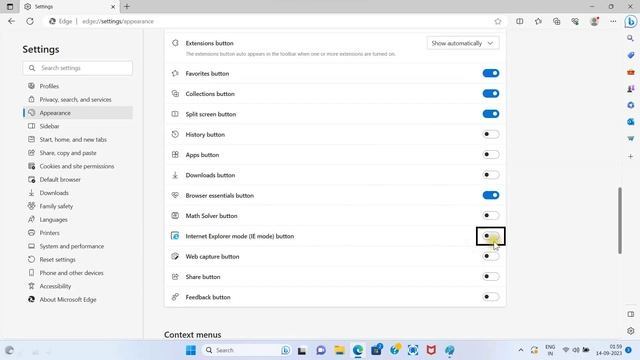Open About Microsoft Edge page
640x360 pixels.
tap(78, 300)
